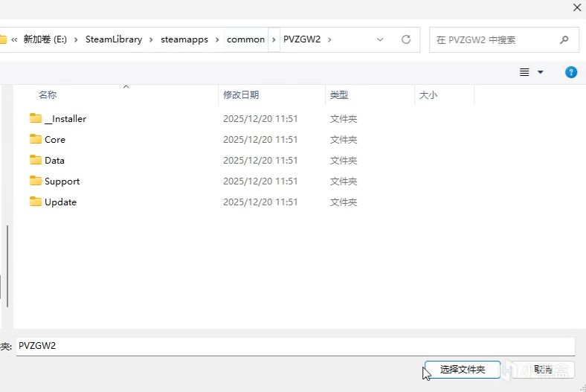Select the _Installer folder icon
The image size is (586, 392).
(36, 118)
